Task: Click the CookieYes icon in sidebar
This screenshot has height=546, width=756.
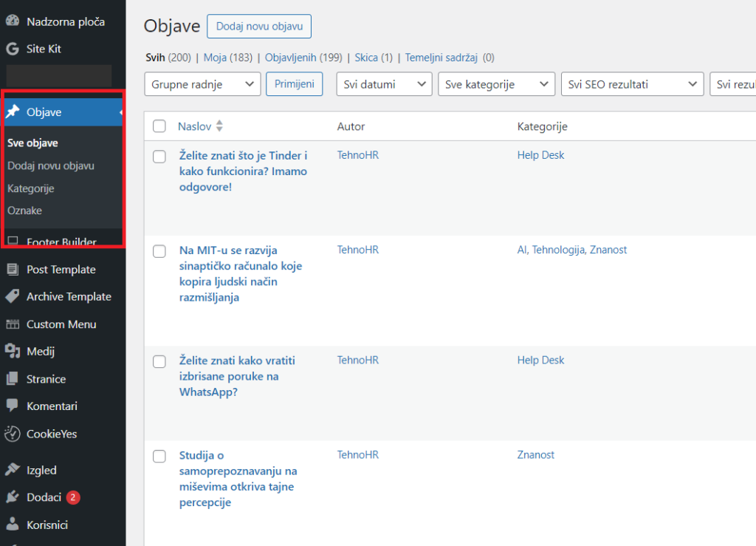Action: pyautogui.click(x=12, y=434)
